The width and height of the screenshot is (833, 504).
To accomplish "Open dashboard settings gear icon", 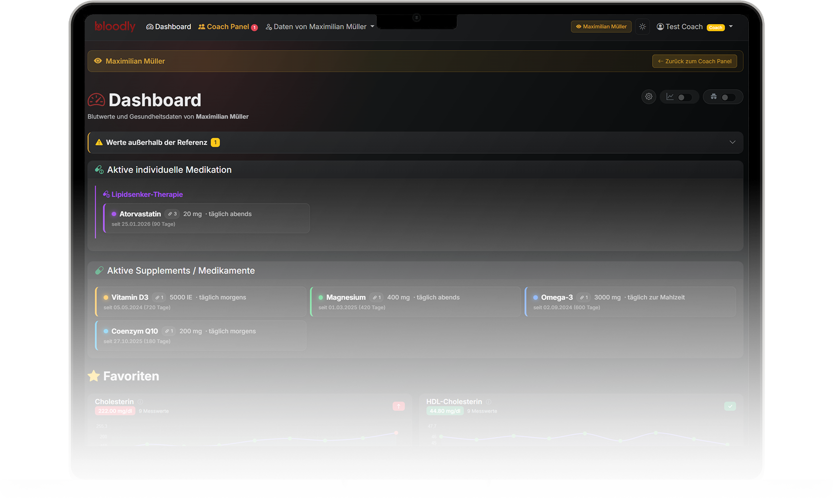I will pyautogui.click(x=649, y=97).
